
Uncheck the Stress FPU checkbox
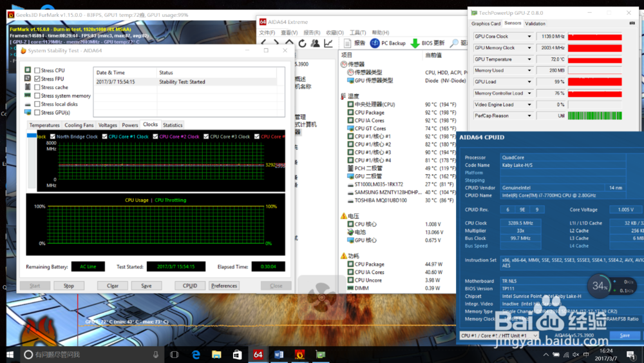[x=37, y=79]
